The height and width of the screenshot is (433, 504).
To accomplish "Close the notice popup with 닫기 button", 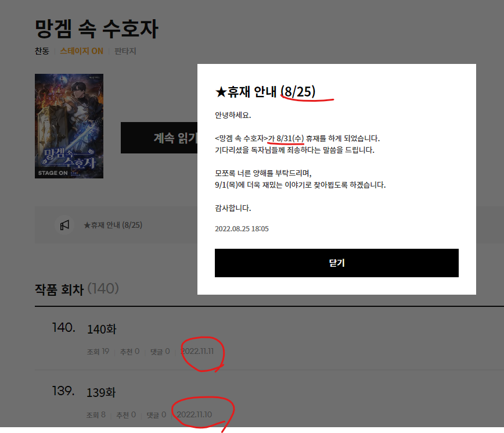I will pyautogui.click(x=337, y=263).
